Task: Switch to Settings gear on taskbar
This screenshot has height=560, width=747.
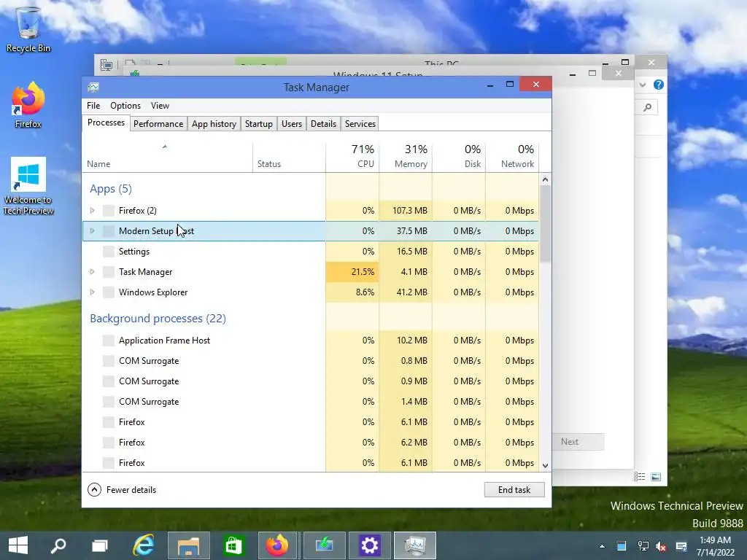Action: [x=369, y=545]
